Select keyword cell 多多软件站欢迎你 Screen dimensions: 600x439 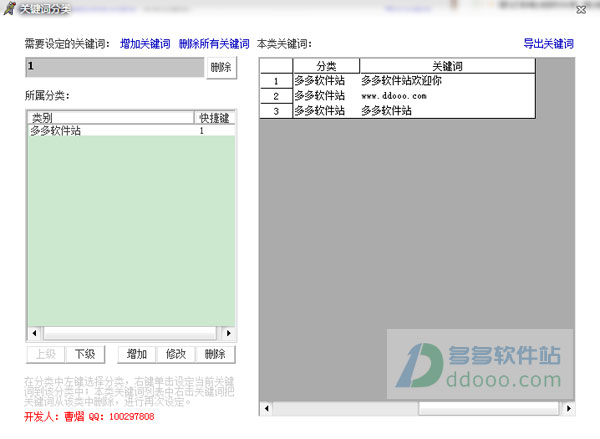click(x=447, y=81)
